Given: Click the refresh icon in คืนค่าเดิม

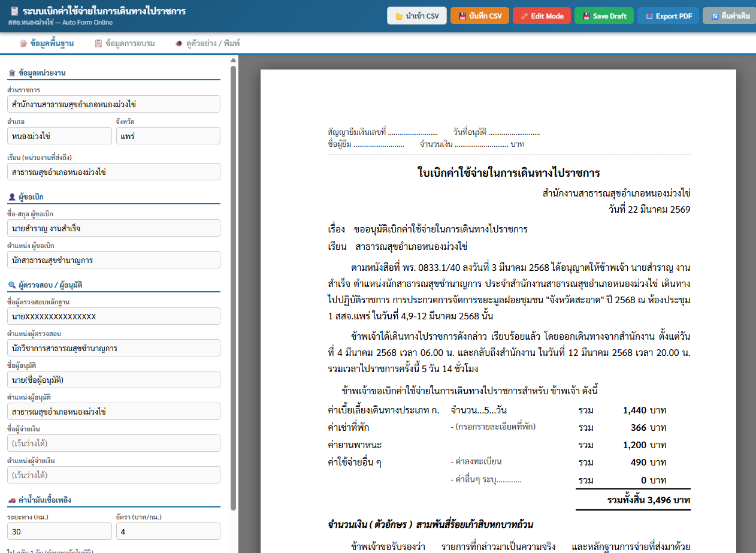Looking at the screenshot, I should click(x=715, y=16).
